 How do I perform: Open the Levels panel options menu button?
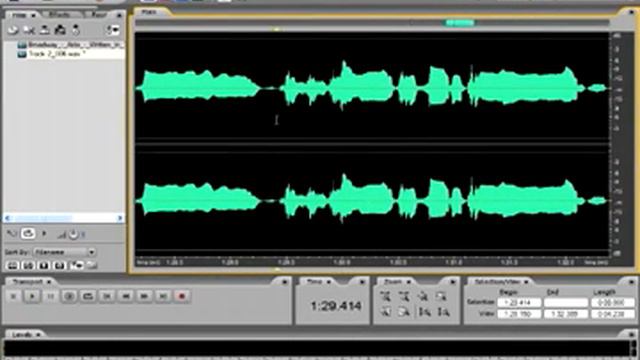click(x=632, y=334)
